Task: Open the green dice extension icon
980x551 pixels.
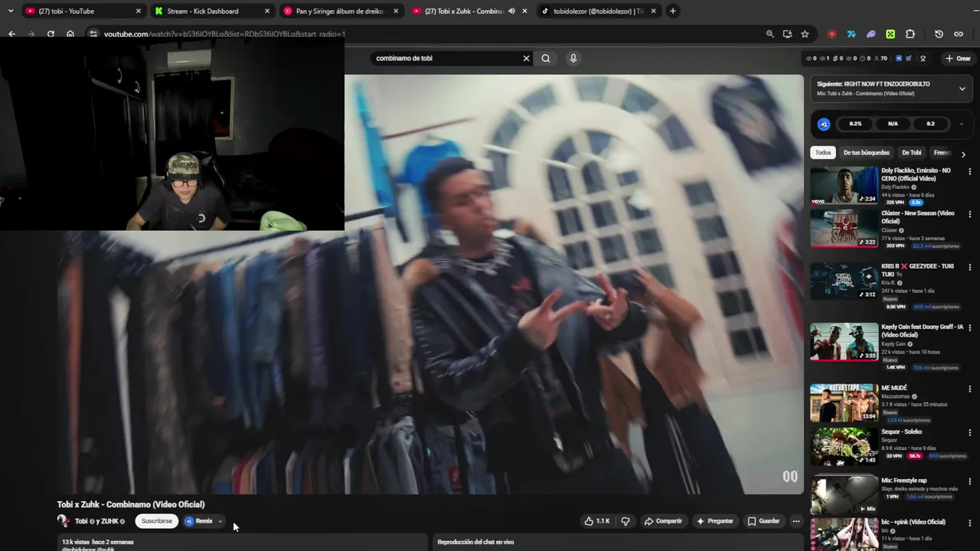Action: coord(890,34)
